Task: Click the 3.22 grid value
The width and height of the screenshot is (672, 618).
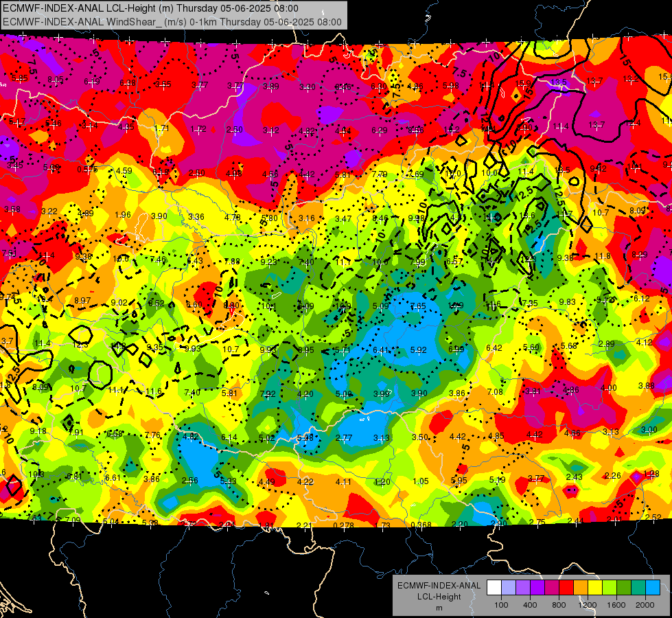Action: point(49,211)
